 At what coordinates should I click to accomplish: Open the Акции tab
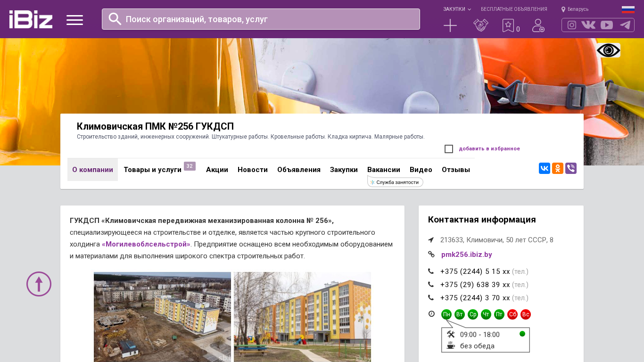[x=217, y=170]
